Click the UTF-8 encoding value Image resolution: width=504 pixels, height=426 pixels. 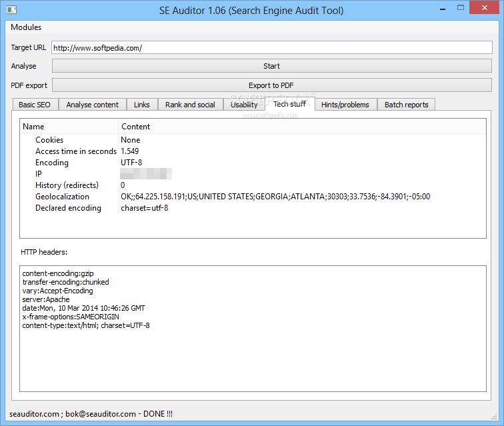(131, 163)
